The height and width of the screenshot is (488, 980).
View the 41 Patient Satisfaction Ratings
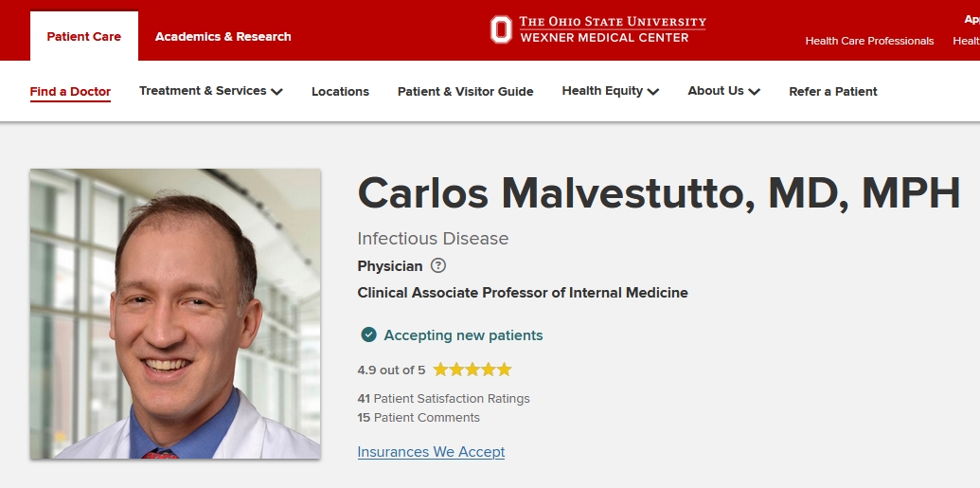(x=443, y=399)
